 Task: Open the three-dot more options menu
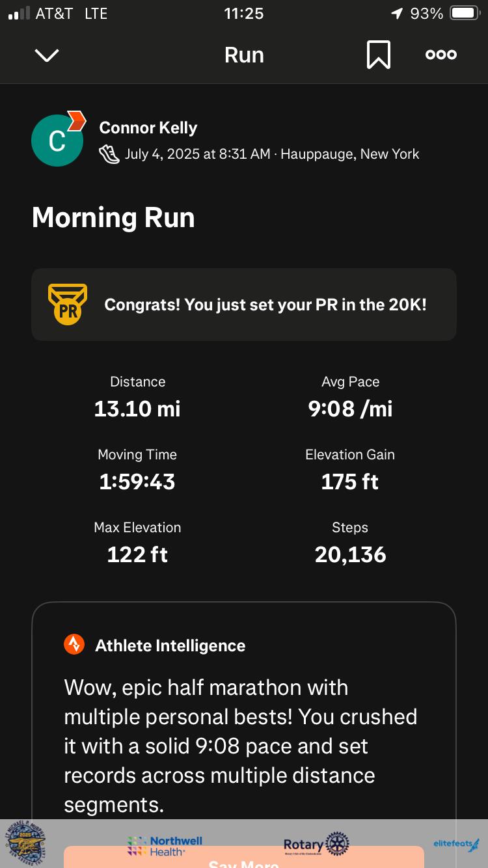tap(441, 55)
